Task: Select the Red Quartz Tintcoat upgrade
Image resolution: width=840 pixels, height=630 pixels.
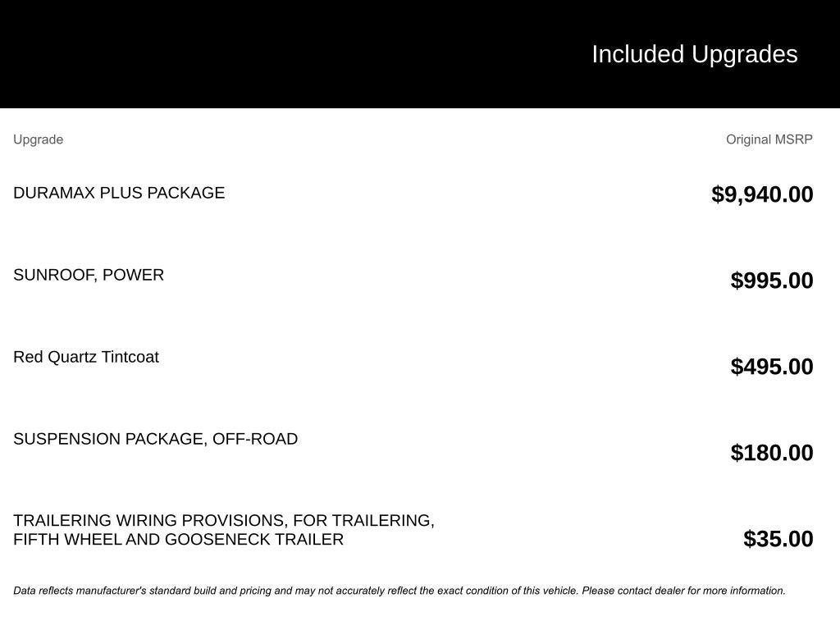Action: (86, 357)
